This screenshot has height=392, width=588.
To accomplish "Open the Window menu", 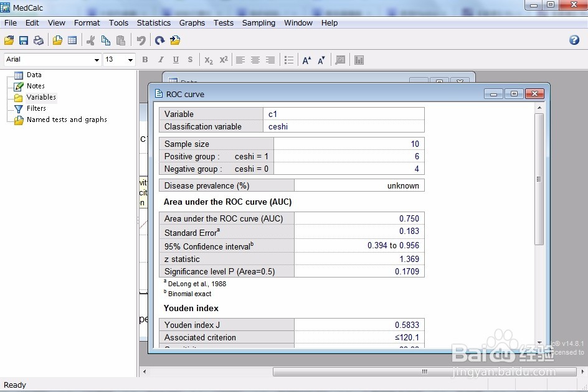I will pos(298,23).
